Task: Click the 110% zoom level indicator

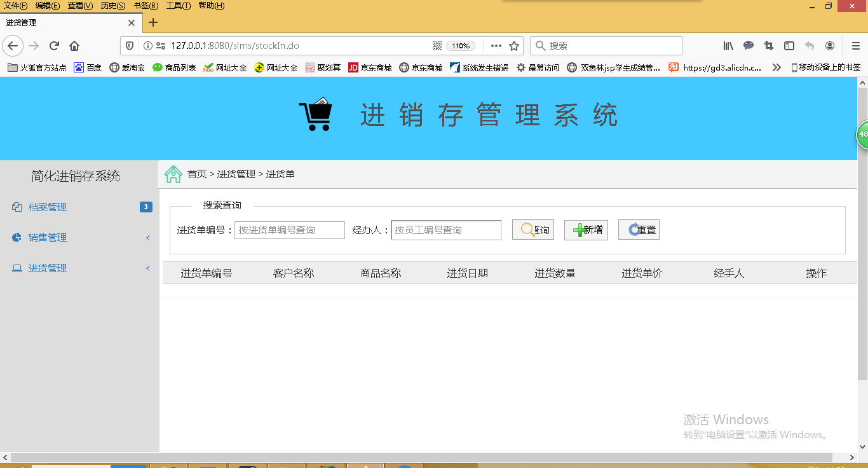Action: [x=461, y=46]
